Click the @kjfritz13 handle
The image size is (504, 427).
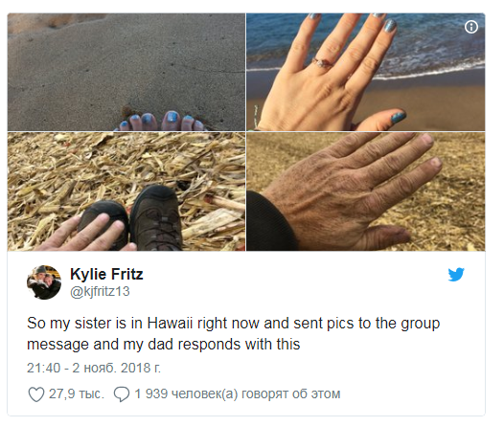(100, 291)
